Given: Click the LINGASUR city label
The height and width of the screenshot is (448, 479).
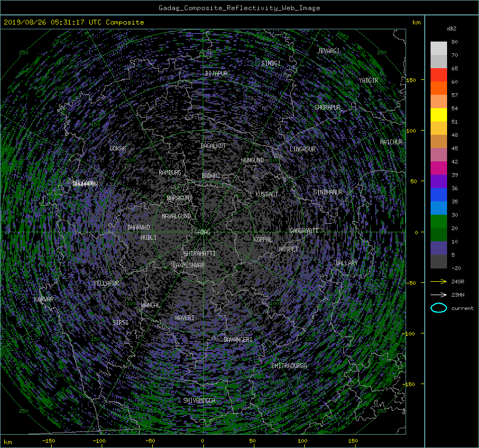Looking at the screenshot, I should point(302,149).
